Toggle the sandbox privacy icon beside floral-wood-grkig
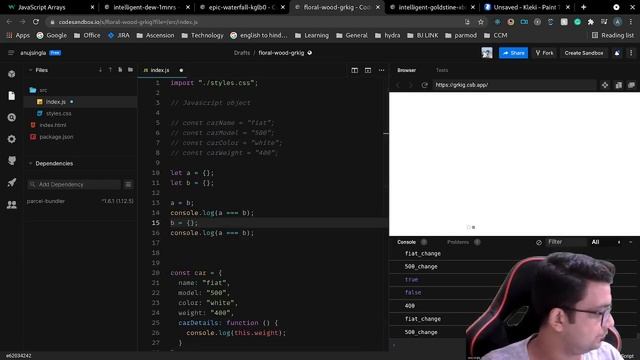 tap(310, 53)
